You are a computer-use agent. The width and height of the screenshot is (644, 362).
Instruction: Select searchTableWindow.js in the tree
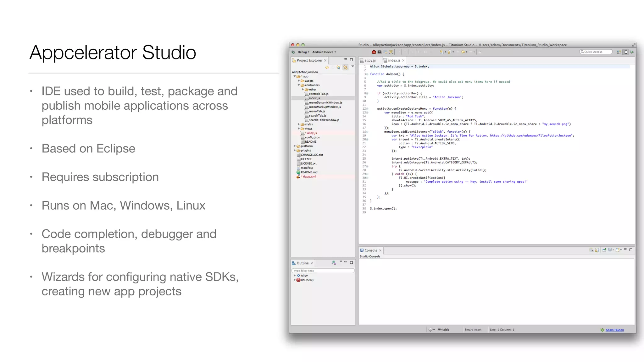[324, 120]
